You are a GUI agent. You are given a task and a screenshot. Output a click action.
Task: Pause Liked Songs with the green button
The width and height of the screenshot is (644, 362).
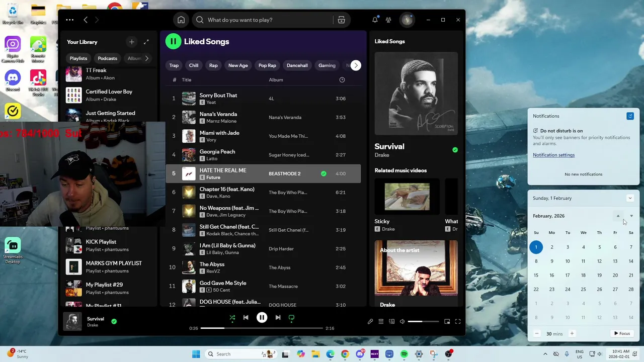click(173, 42)
